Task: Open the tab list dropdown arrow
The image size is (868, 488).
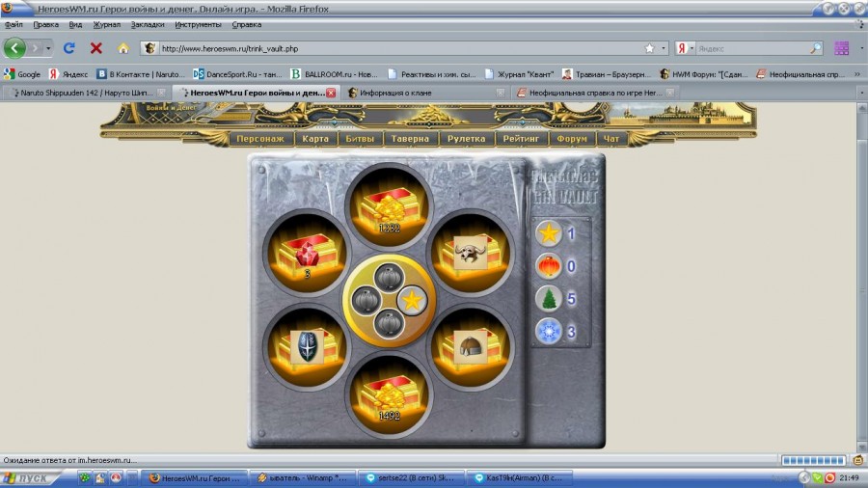Action: pyautogui.click(x=861, y=93)
